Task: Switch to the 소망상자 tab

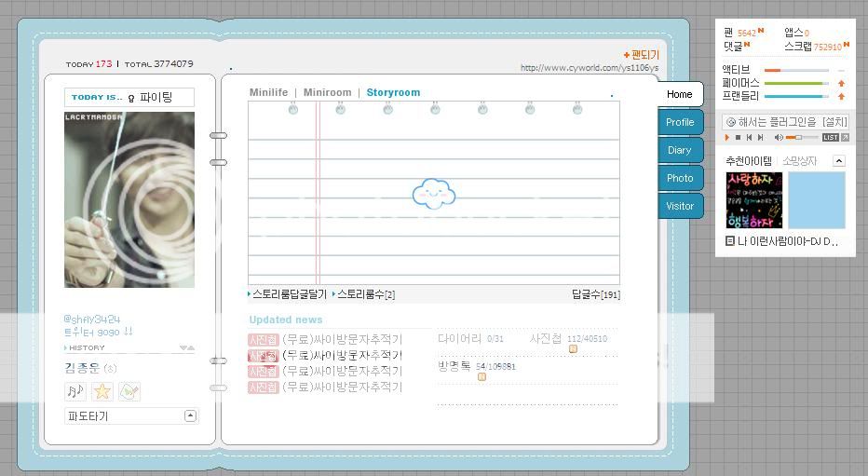Action: tap(799, 161)
